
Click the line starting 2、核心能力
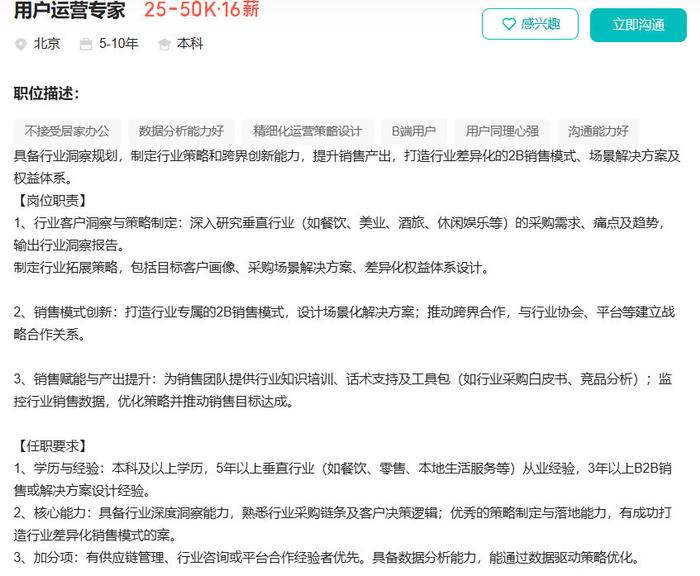click(x=343, y=513)
